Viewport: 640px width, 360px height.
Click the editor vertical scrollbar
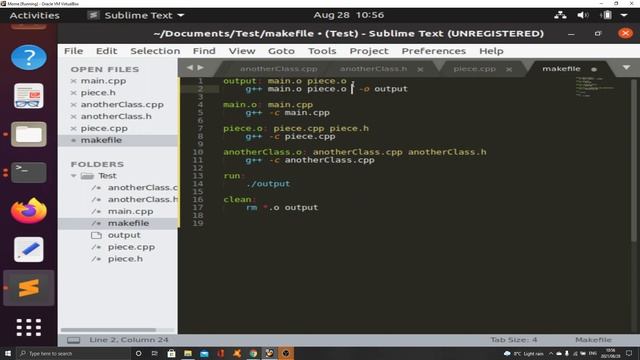point(634,161)
